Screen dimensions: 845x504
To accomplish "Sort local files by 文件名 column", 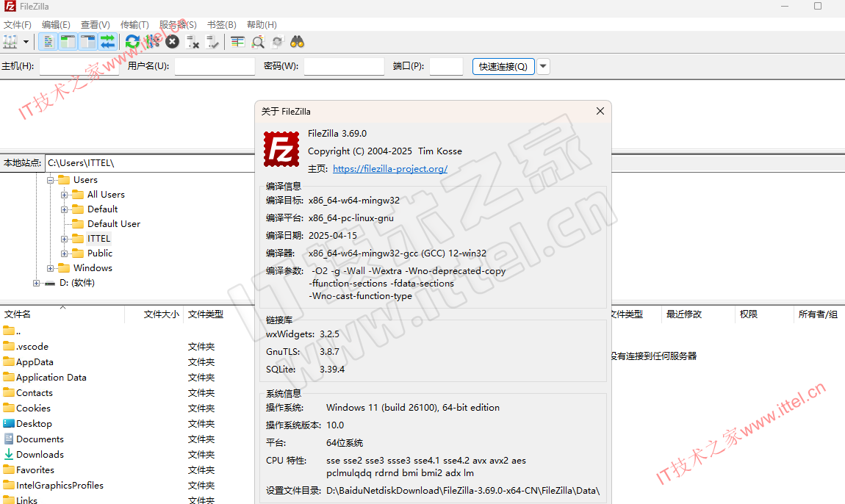I will tap(62, 314).
